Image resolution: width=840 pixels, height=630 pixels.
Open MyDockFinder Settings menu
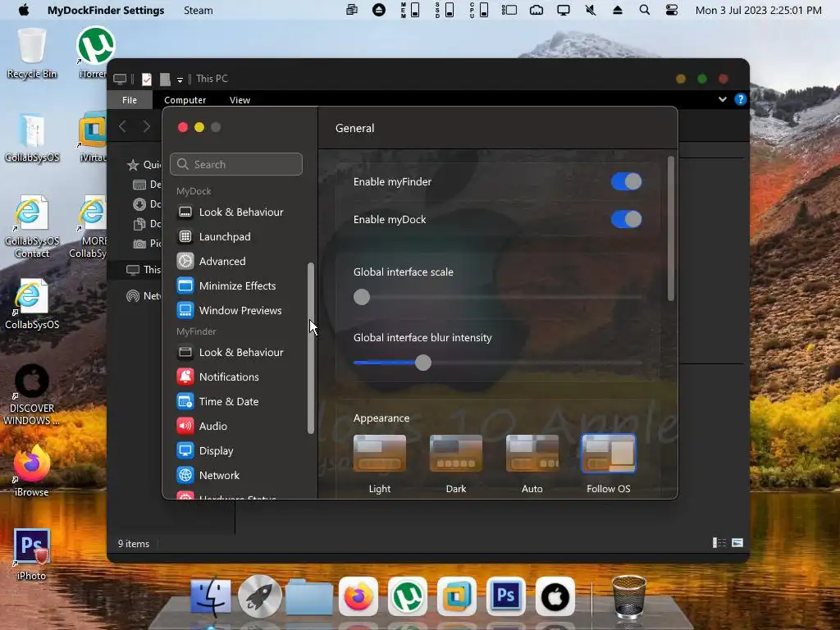(106, 10)
